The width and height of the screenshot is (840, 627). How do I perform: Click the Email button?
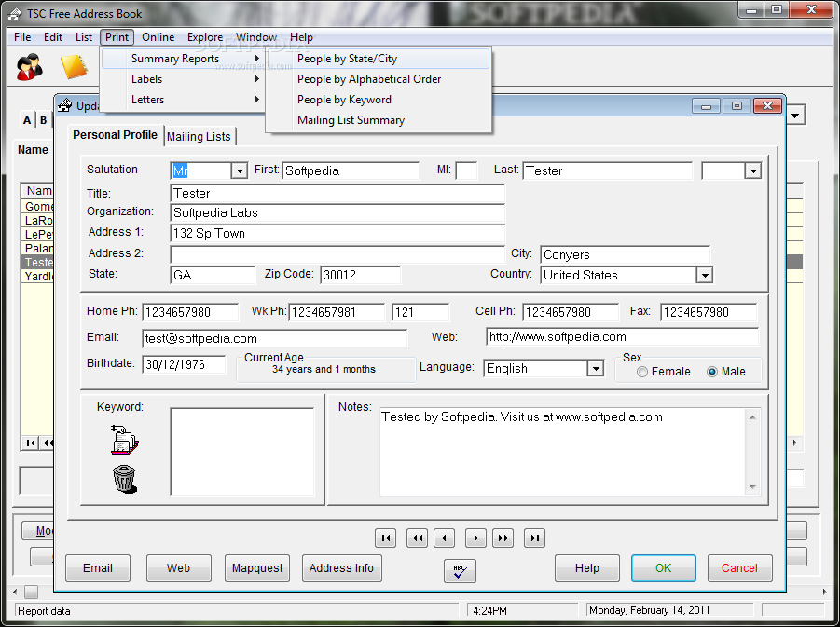pos(98,568)
